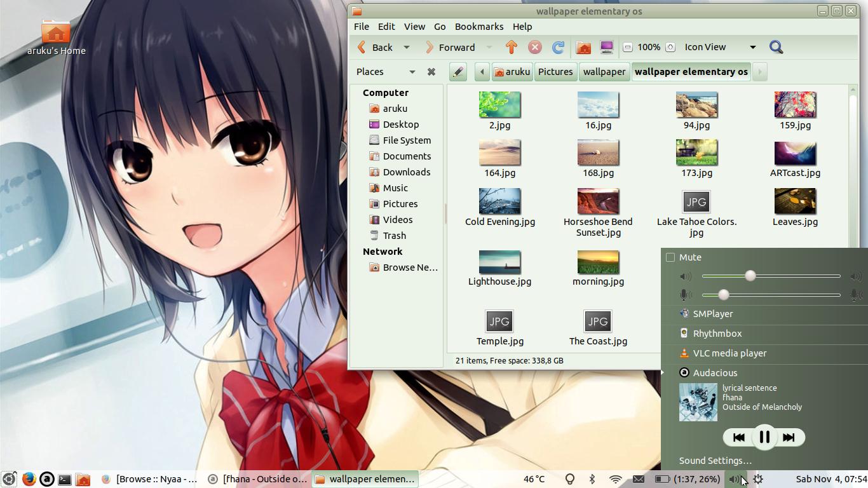The width and height of the screenshot is (868, 488).
Task: Launch Audacious from the panel launcher
Action: 47,479
